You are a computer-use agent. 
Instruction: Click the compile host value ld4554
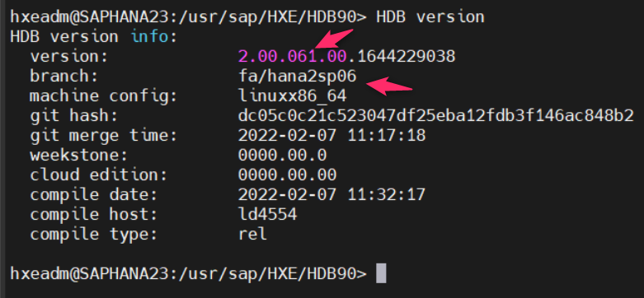point(267,214)
